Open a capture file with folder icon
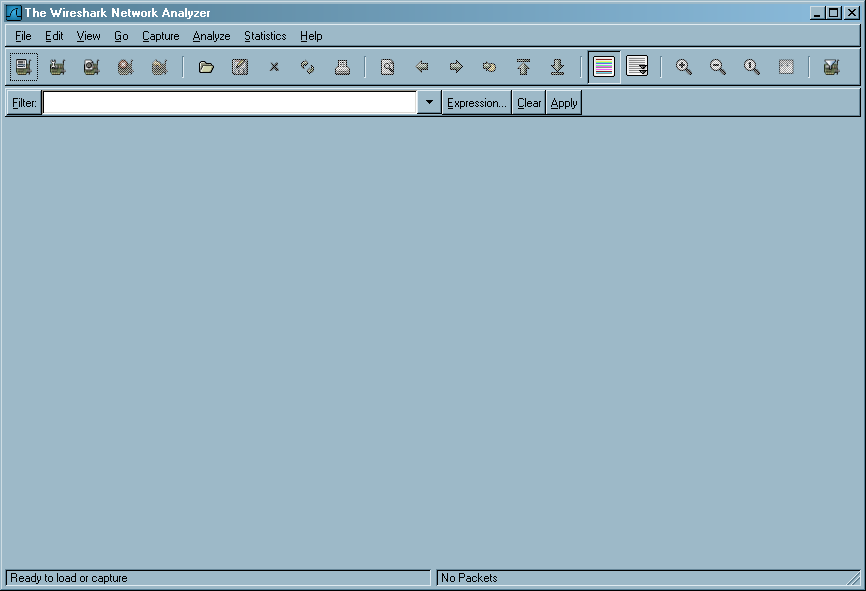 tap(206, 67)
